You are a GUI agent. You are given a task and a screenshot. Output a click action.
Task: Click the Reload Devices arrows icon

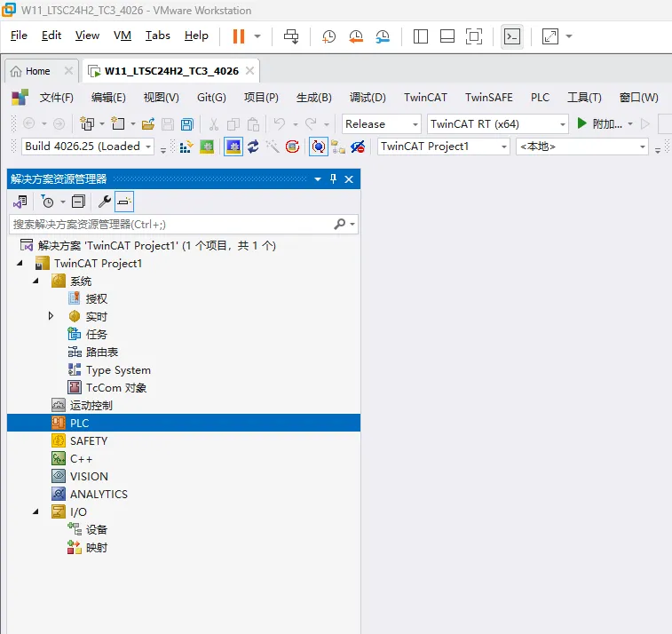pyautogui.click(x=253, y=147)
